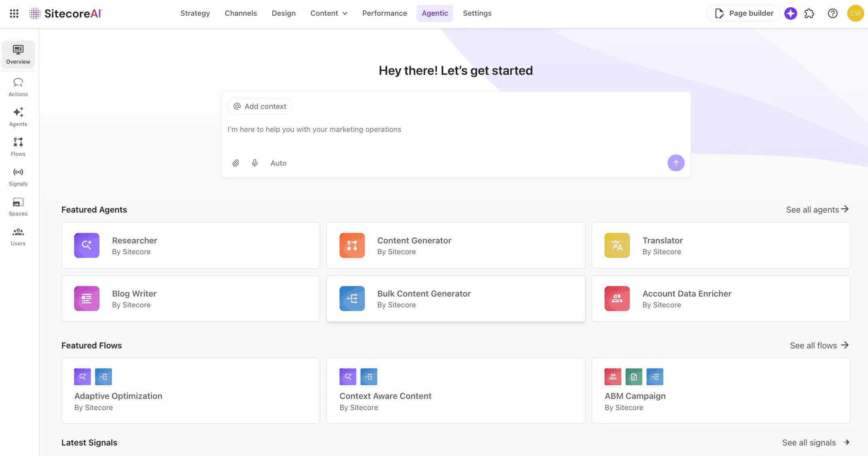This screenshot has width=868, height=456.
Task: Open the puzzle piece extensions icon
Action: [809, 13]
